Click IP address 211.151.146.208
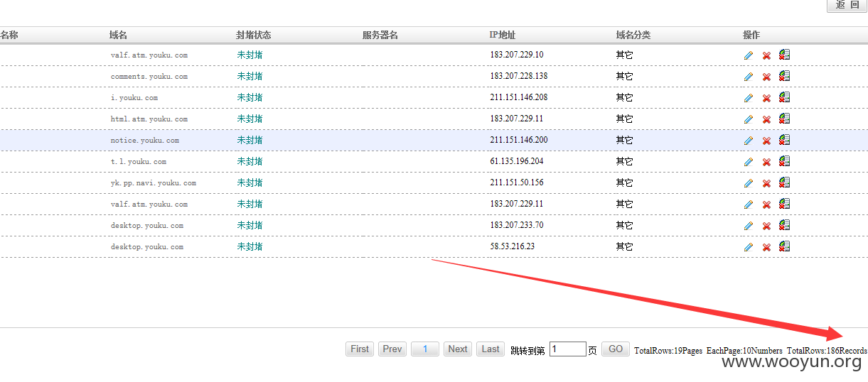 point(519,97)
